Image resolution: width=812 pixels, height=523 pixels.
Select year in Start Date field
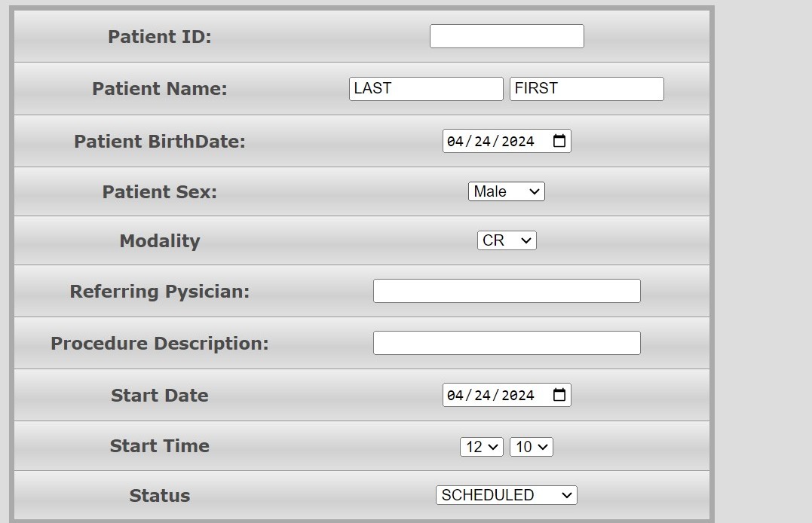tap(517, 396)
